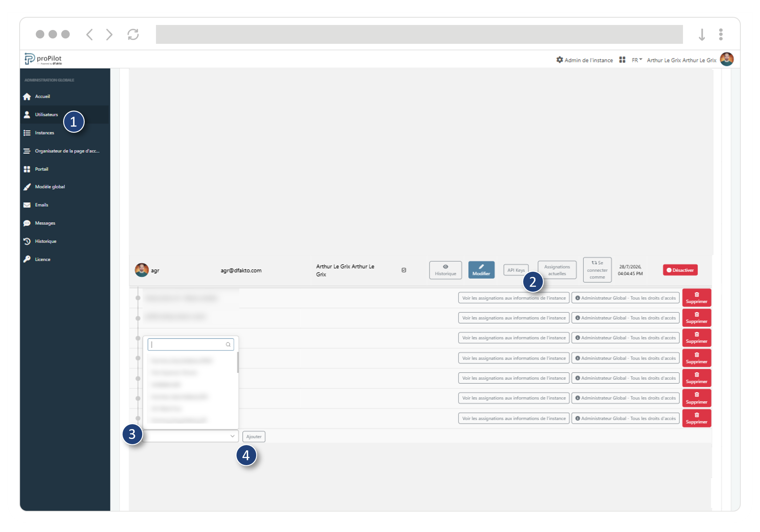Click the blue Modifier button
This screenshot has width=760, height=532.
click(x=481, y=270)
